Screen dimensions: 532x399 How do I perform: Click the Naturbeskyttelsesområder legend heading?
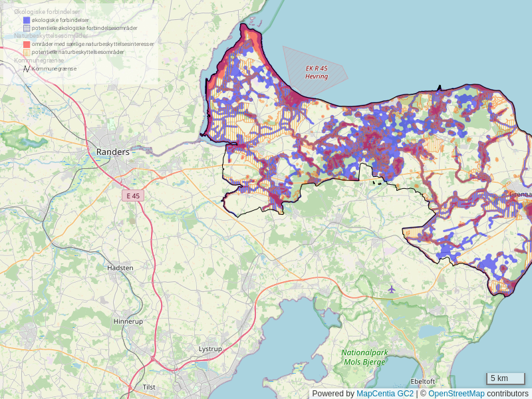click(51, 36)
